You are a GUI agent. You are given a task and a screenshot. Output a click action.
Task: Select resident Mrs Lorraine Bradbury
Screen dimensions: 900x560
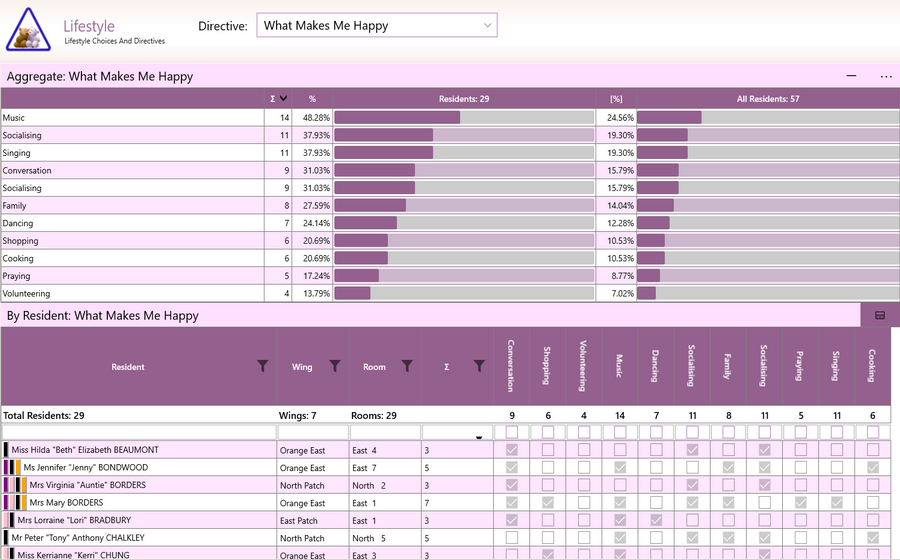click(74, 520)
